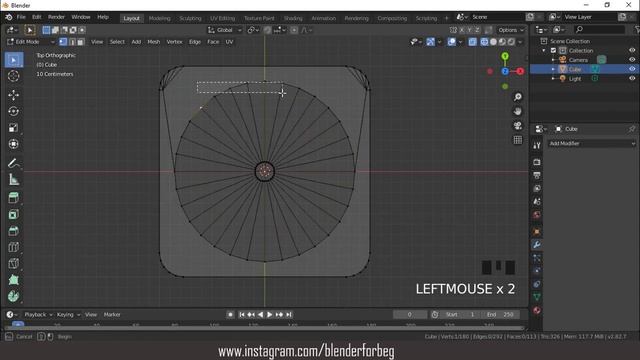Enable edge select mode

point(72,42)
